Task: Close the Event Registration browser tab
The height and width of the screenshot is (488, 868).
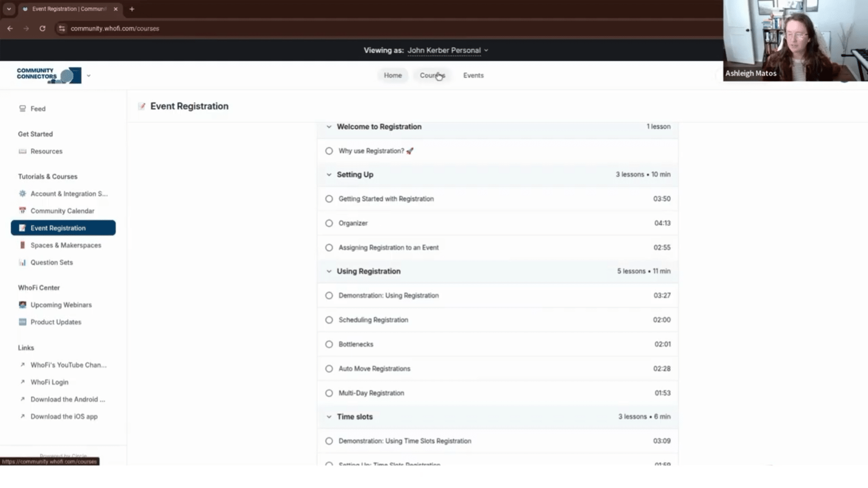Action: (116, 9)
